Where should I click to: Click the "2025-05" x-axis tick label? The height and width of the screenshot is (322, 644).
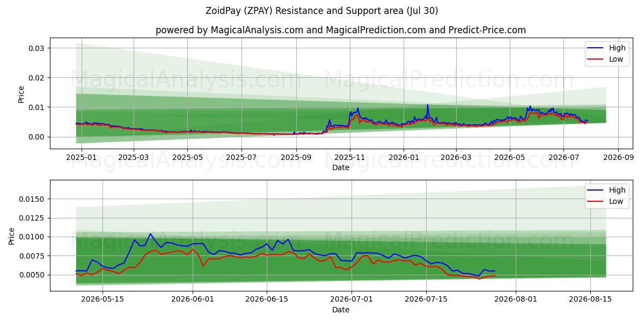[x=187, y=158]
